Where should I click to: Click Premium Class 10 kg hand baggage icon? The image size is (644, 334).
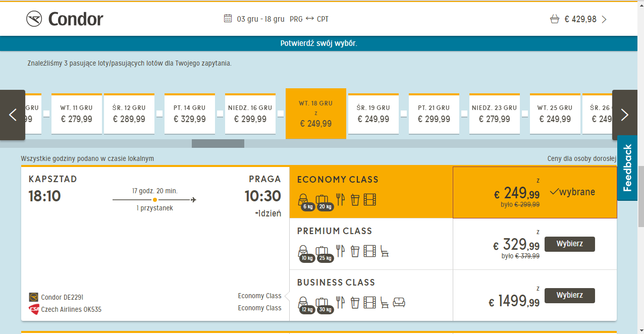tap(304, 252)
